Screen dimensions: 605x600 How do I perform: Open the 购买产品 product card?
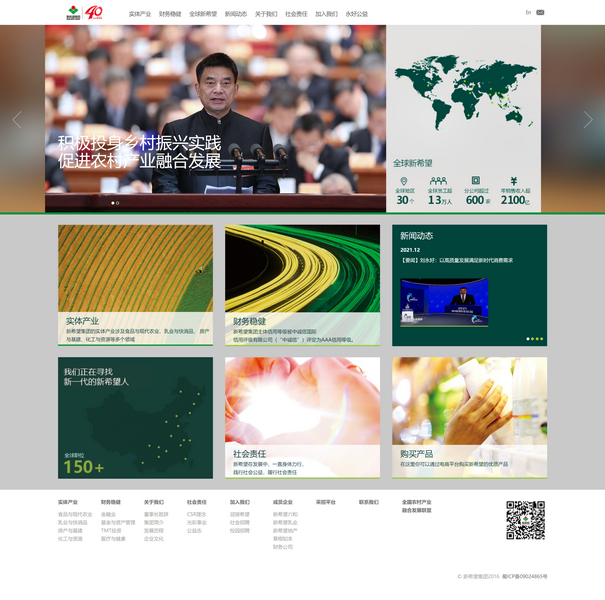(469, 417)
